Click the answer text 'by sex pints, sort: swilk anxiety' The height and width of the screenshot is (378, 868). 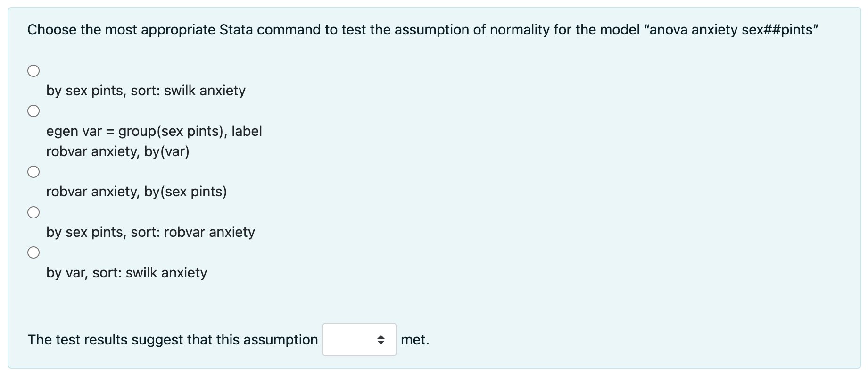coord(146,91)
